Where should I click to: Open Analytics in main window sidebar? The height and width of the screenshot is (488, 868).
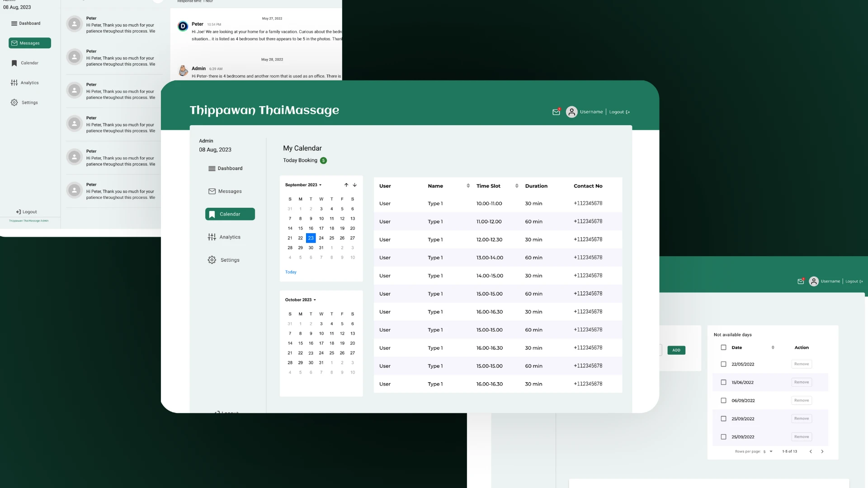click(224, 237)
